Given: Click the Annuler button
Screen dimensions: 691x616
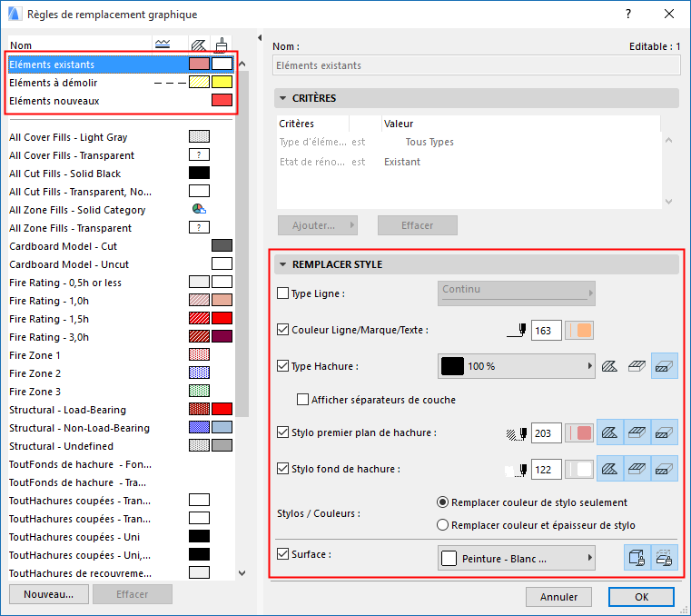Looking at the screenshot, I should (558, 597).
